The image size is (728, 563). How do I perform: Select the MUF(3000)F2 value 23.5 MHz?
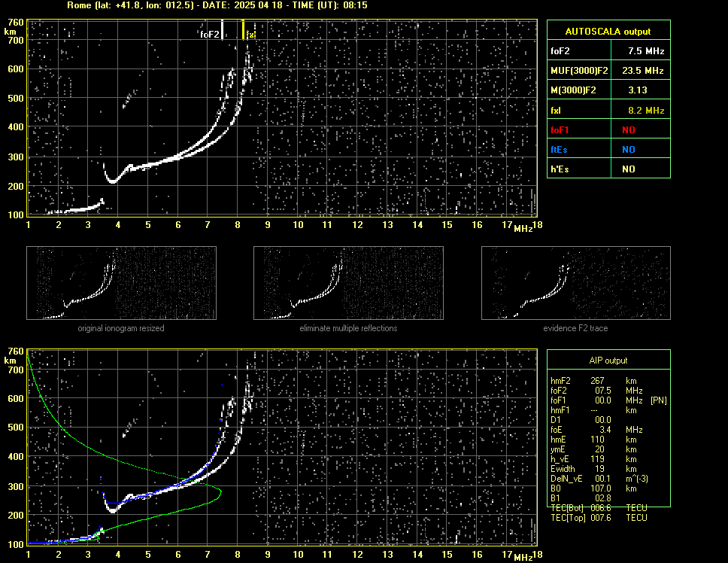(642, 71)
